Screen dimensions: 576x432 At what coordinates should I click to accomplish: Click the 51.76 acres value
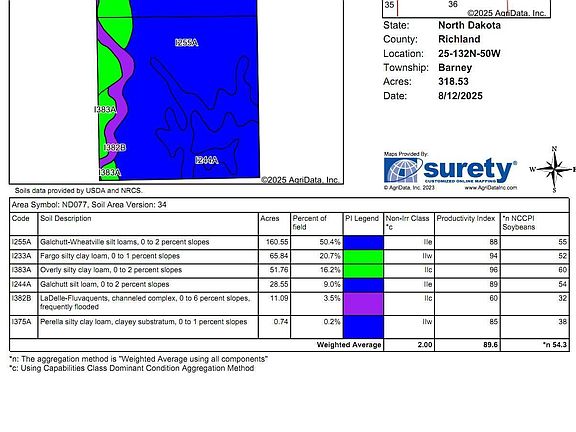click(x=279, y=270)
